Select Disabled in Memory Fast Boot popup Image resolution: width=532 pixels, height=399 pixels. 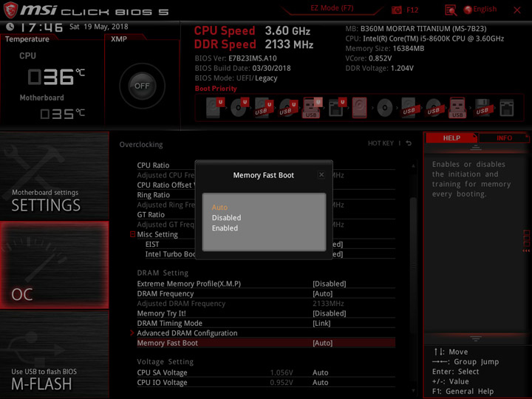[226, 218]
